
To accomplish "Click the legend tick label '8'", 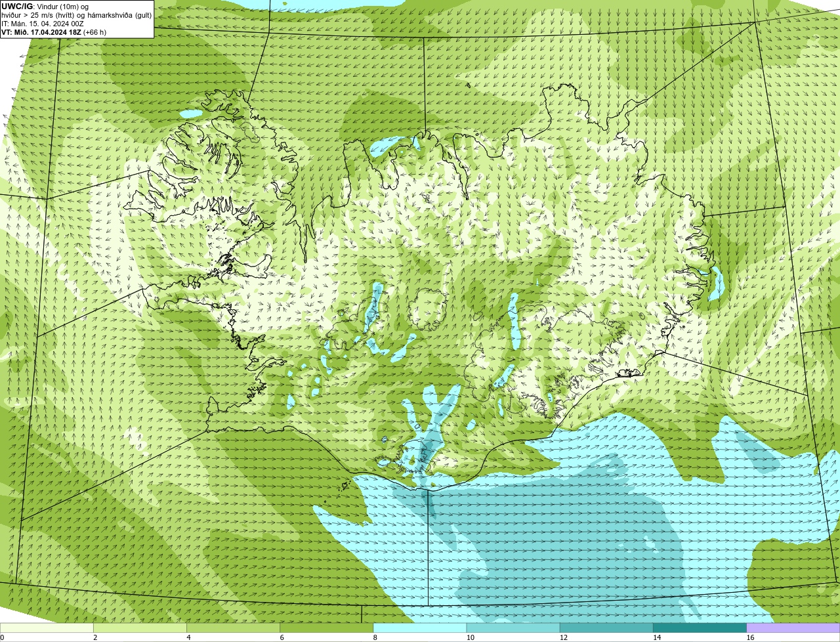I will [x=375, y=637].
